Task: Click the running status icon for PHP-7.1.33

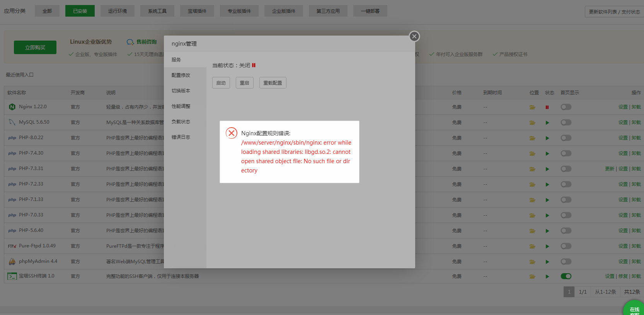Action: pos(547,200)
